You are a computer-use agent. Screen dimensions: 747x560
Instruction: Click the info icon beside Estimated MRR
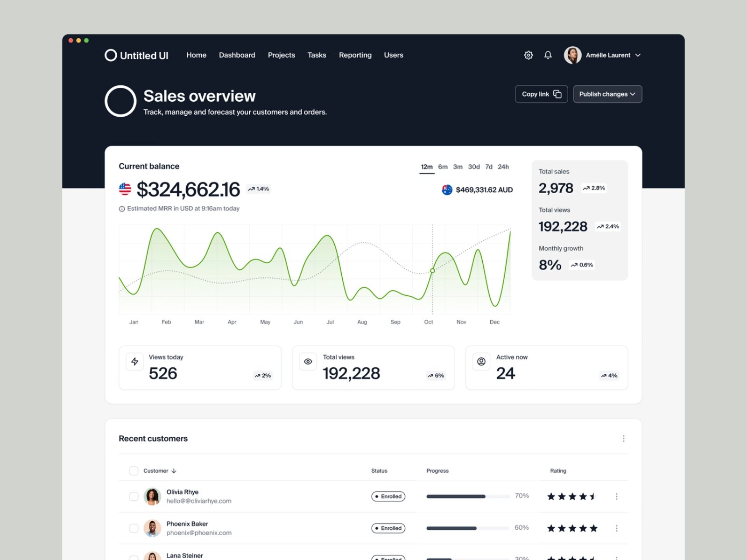[x=122, y=209]
